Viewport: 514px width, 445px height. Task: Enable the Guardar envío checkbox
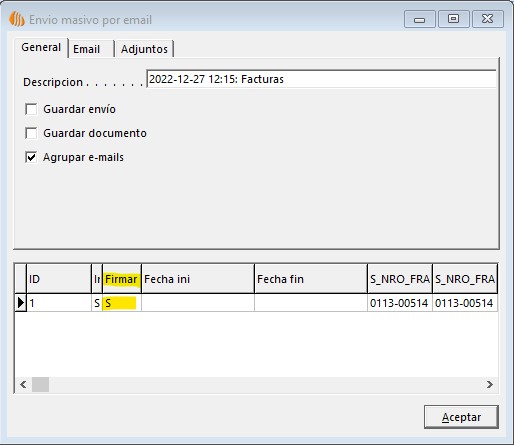[x=31, y=109]
